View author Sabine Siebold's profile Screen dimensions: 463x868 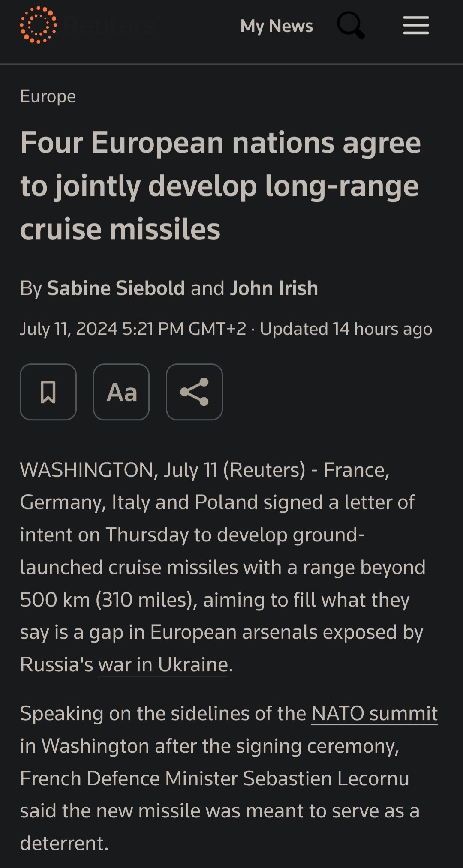click(116, 288)
